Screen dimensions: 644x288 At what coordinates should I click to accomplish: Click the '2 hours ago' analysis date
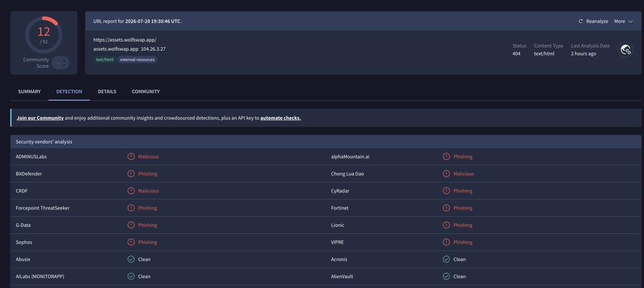point(583,54)
